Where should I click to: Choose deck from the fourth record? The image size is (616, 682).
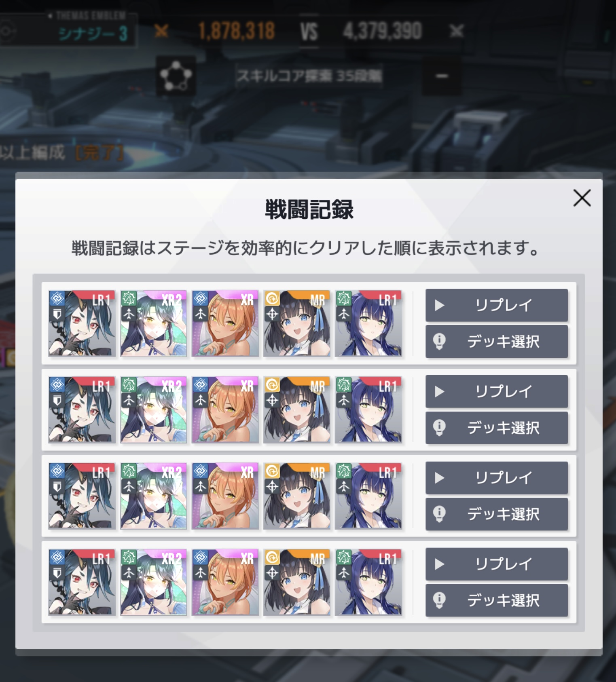[496, 600]
